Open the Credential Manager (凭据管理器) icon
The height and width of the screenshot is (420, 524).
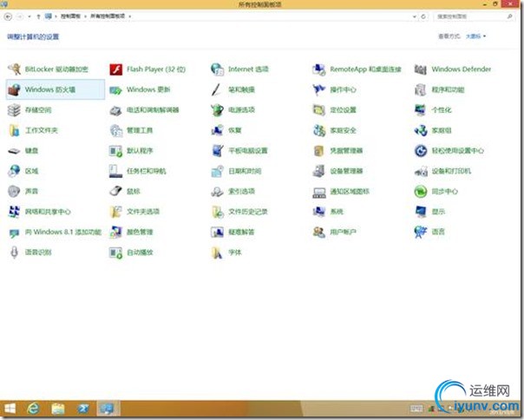pos(318,151)
